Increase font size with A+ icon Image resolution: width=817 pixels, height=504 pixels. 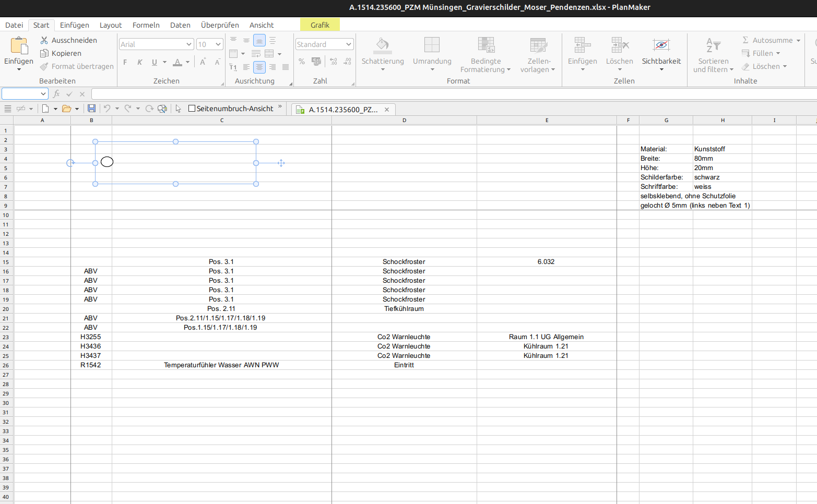pyautogui.click(x=203, y=62)
